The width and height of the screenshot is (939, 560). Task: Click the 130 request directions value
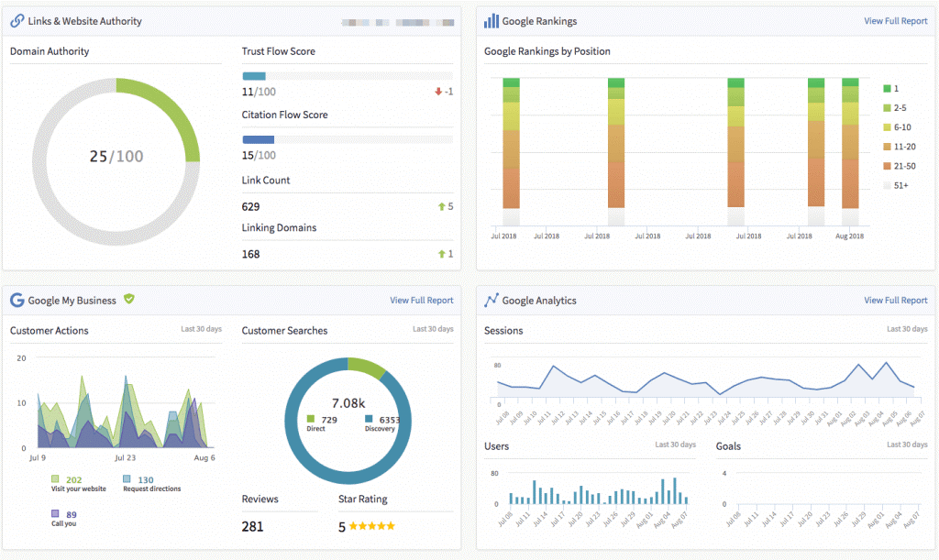(146, 480)
